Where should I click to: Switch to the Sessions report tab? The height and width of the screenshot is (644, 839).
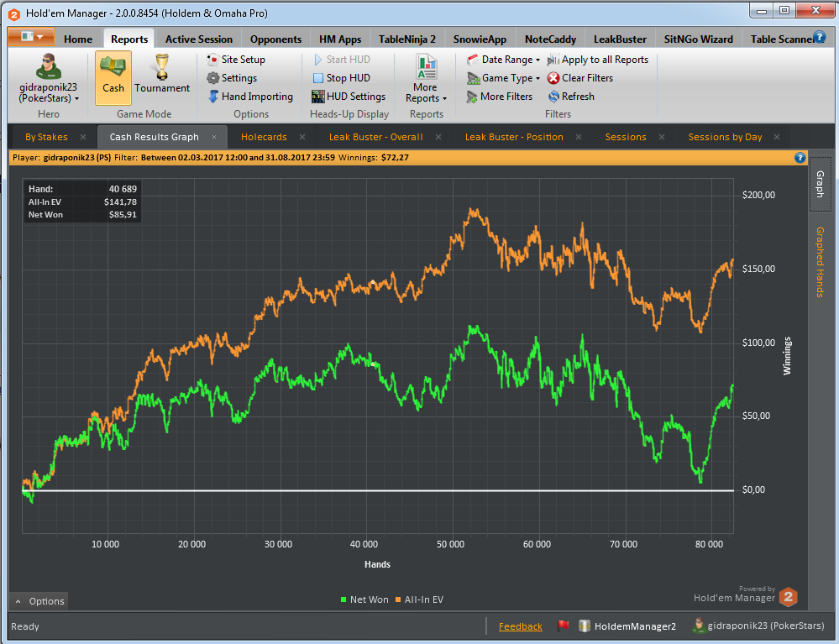pos(626,137)
